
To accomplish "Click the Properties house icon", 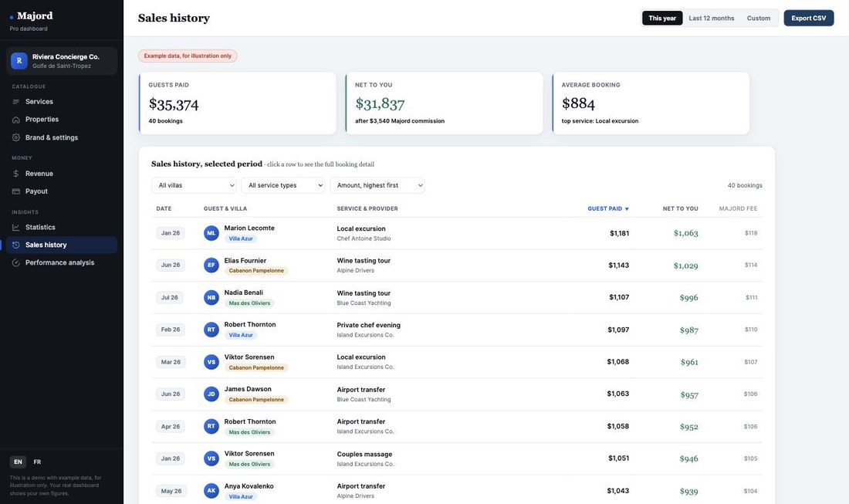I will [x=15, y=120].
